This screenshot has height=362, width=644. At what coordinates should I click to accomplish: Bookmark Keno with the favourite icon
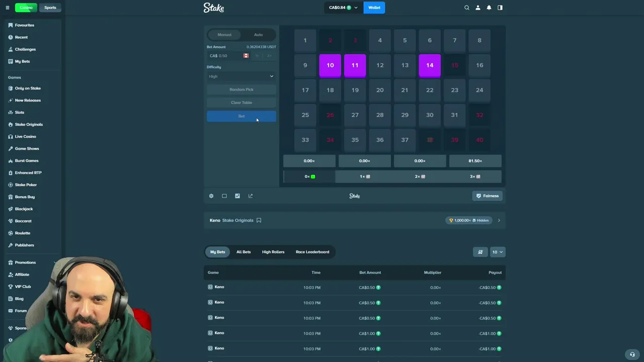coord(259,220)
